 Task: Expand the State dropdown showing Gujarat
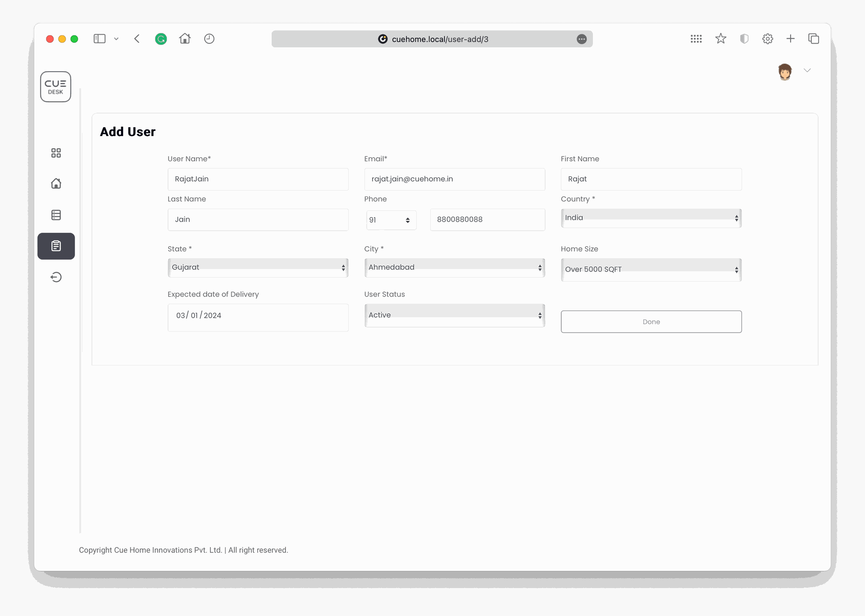click(258, 268)
